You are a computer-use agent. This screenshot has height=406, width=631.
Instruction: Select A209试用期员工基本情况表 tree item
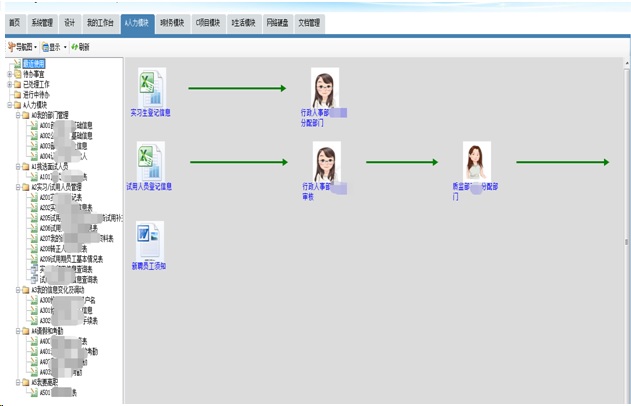tap(70, 258)
